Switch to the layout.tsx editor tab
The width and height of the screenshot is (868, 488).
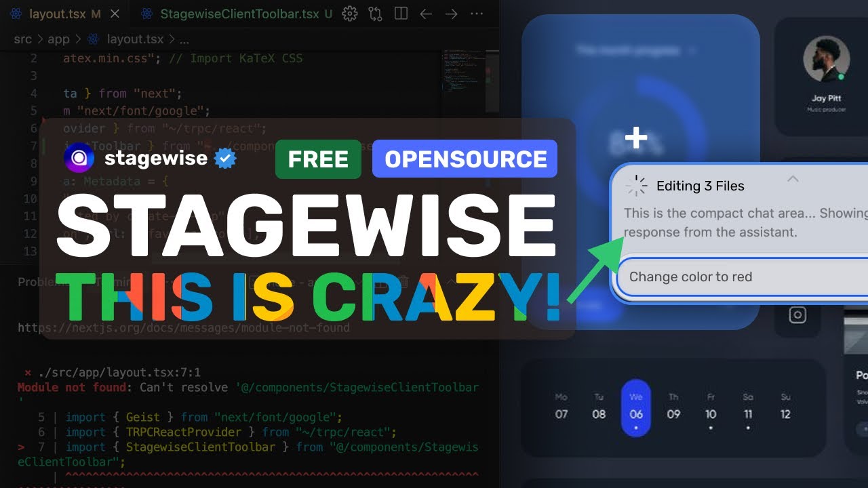click(57, 14)
